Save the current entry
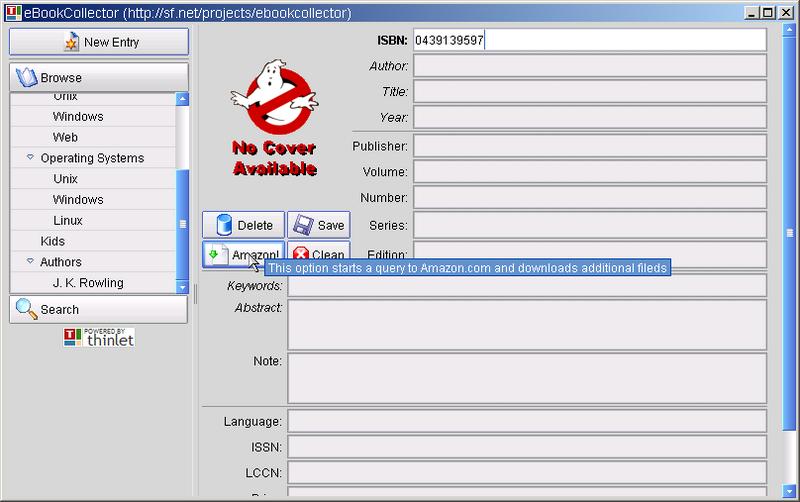The image size is (800, 502). [319, 225]
